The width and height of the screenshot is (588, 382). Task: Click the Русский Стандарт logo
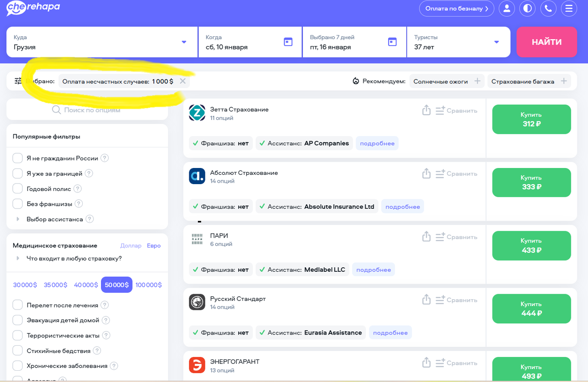coord(197,302)
